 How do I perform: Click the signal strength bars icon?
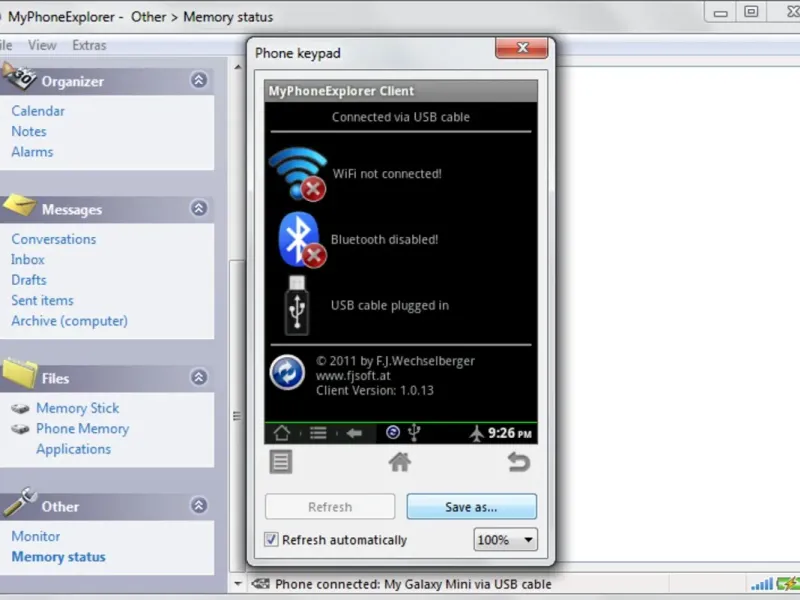coord(762,584)
